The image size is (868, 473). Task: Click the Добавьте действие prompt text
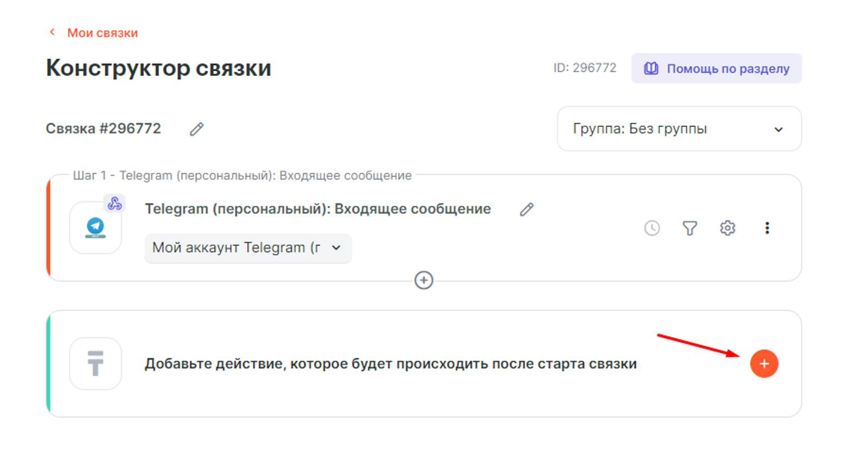click(x=391, y=364)
